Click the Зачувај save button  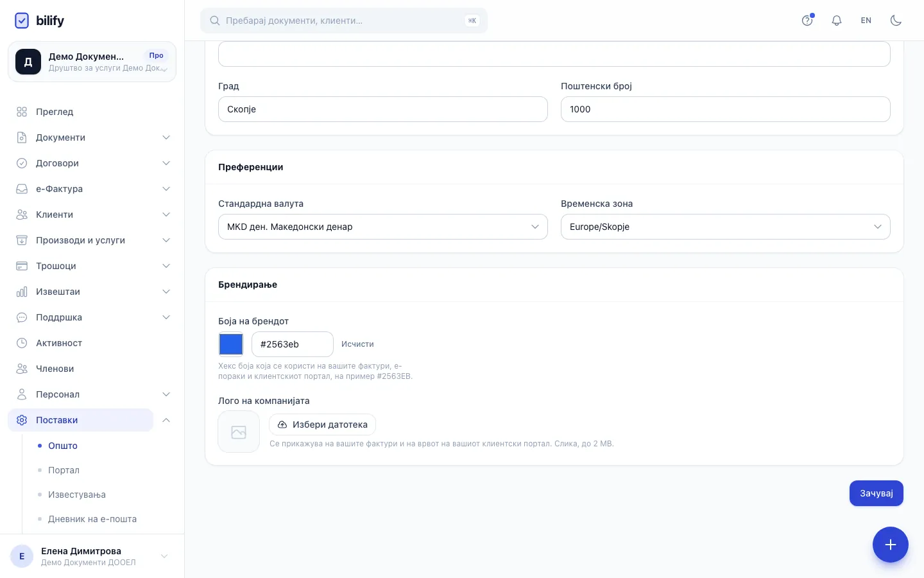(x=877, y=493)
